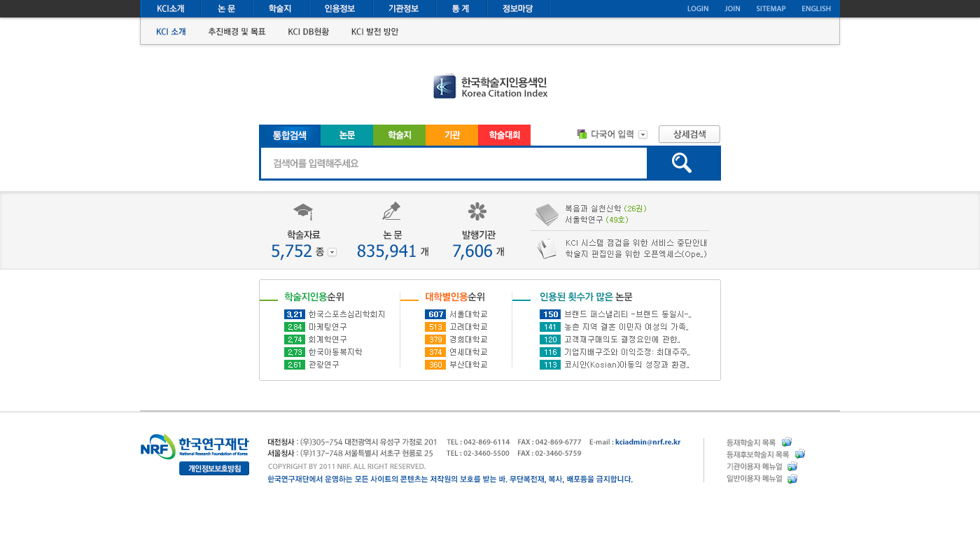Image resolution: width=980 pixels, height=560 pixels.
Task: Select the teal 논문 search tab
Action: (x=346, y=135)
